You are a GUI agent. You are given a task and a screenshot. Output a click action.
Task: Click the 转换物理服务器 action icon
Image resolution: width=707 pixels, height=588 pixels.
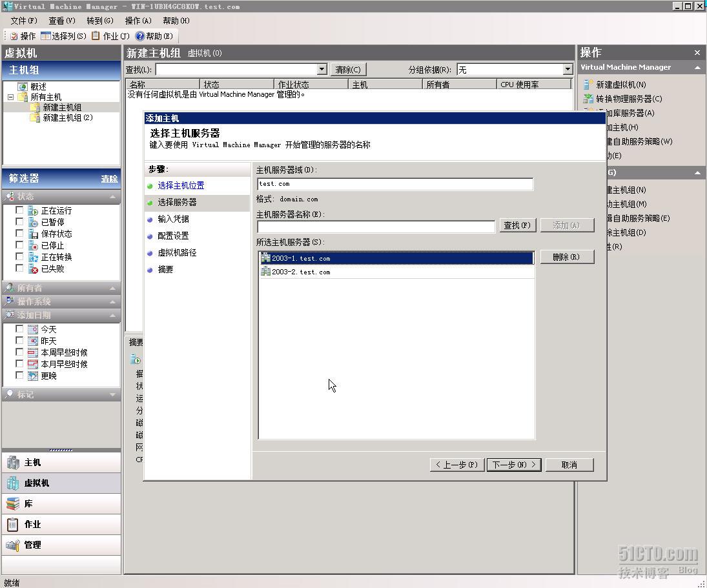588,99
